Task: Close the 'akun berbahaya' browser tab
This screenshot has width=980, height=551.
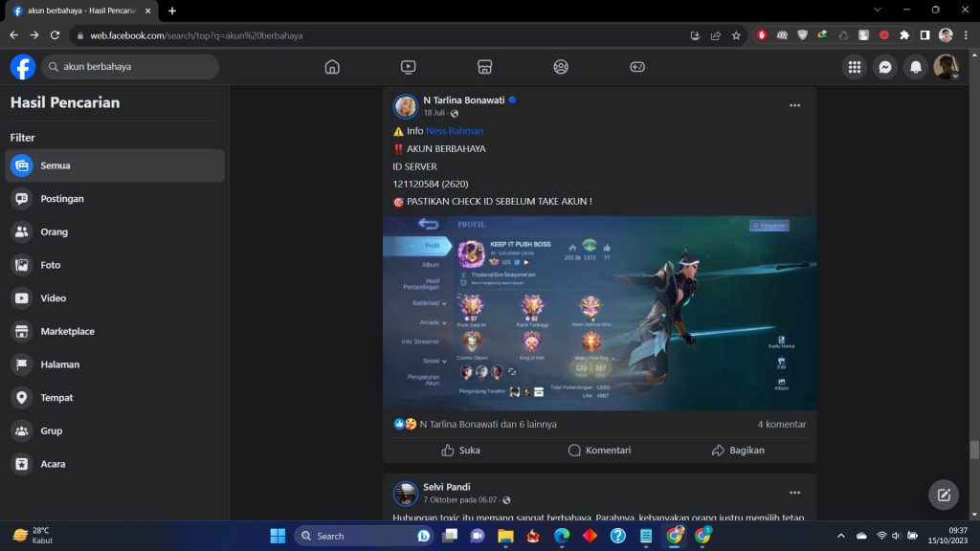Action: click(148, 11)
